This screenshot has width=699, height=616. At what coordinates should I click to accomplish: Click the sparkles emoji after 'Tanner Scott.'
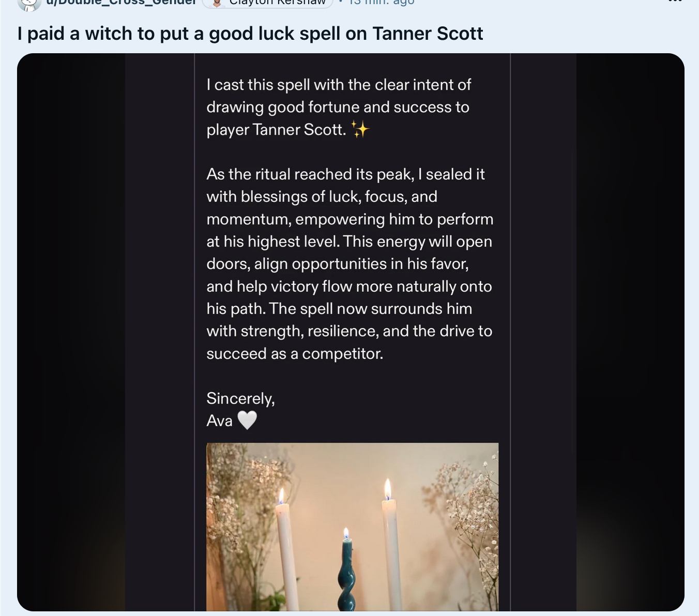click(360, 129)
